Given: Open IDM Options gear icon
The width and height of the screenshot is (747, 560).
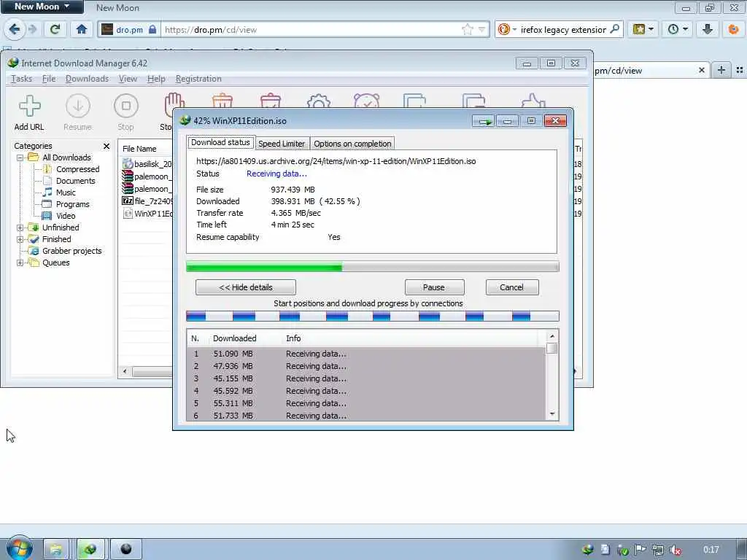Looking at the screenshot, I should click(x=319, y=101).
